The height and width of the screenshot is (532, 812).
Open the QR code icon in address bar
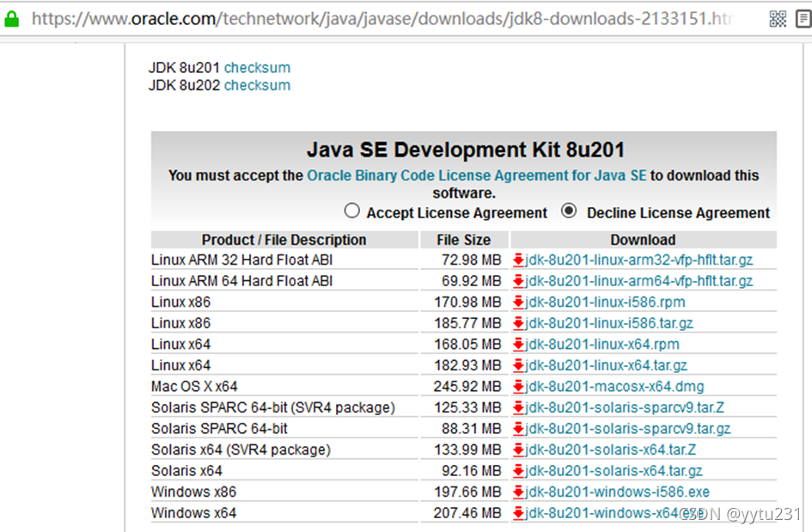pos(778,19)
